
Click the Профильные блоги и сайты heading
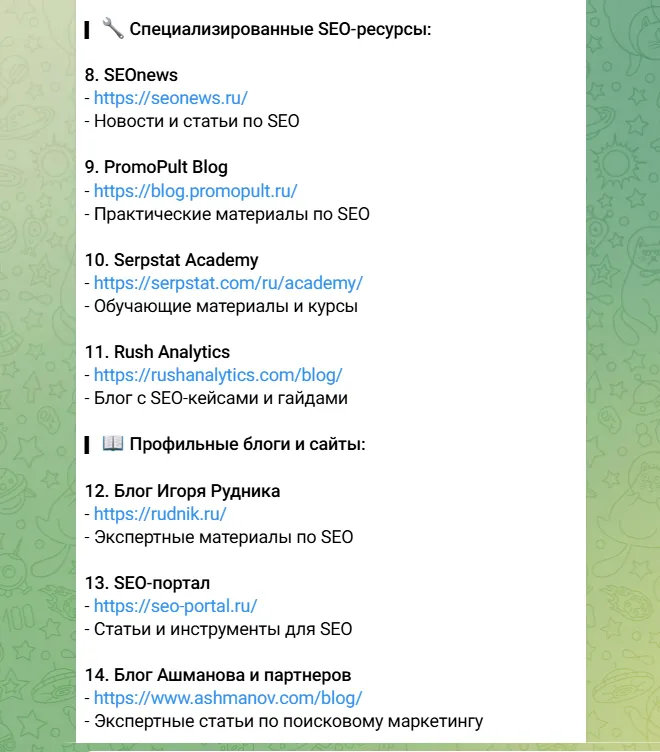pyautogui.click(x=248, y=444)
